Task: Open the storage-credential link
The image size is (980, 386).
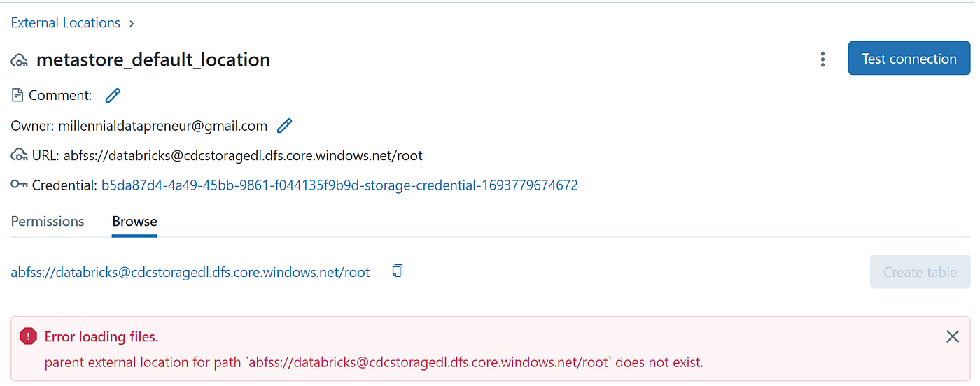Action: click(339, 185)
